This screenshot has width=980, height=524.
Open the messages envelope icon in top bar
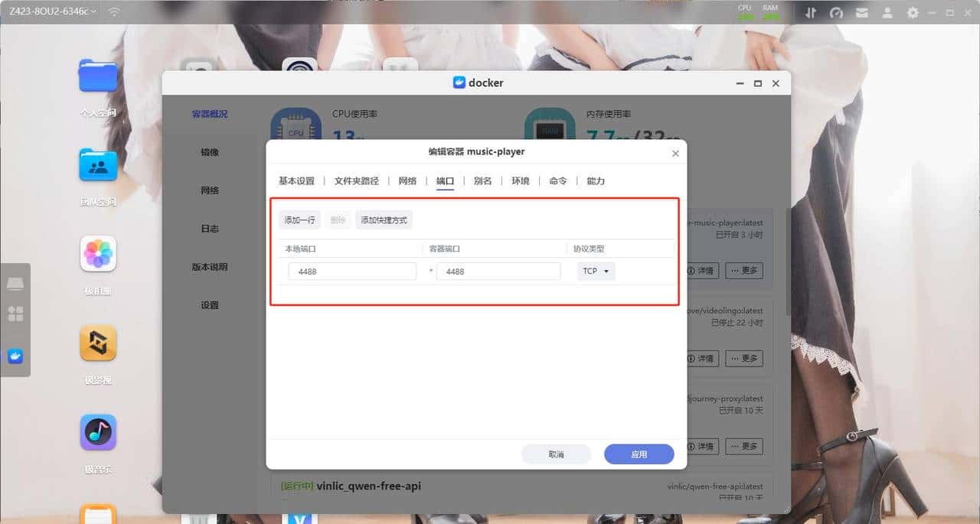pos(861,12)
